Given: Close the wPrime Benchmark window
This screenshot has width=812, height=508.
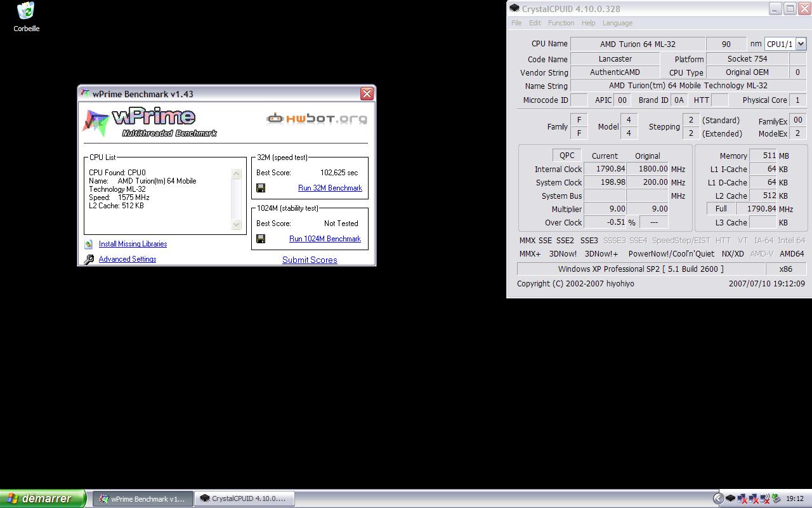Looking at the screenshot, I should [x=367, y=93].
